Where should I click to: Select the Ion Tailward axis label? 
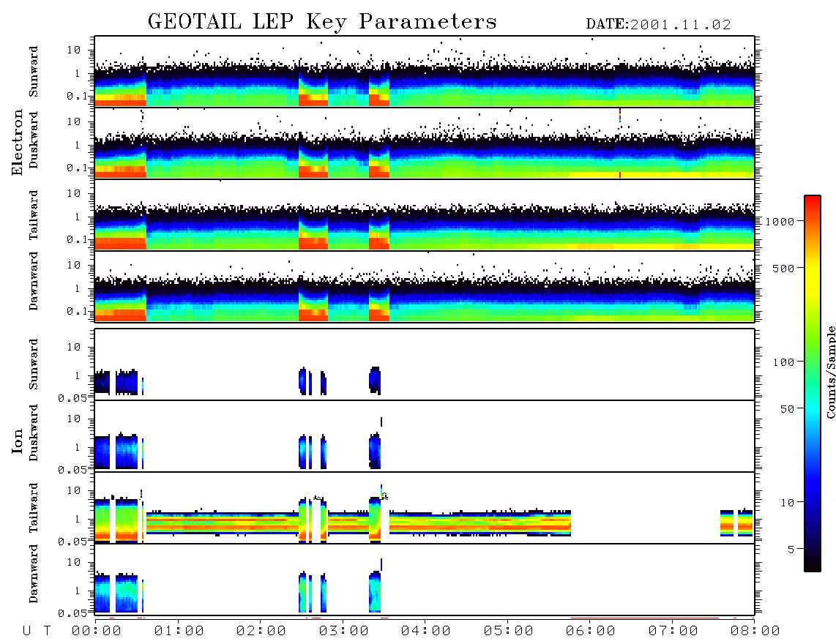pyautogui.click(x=34, y=508)
